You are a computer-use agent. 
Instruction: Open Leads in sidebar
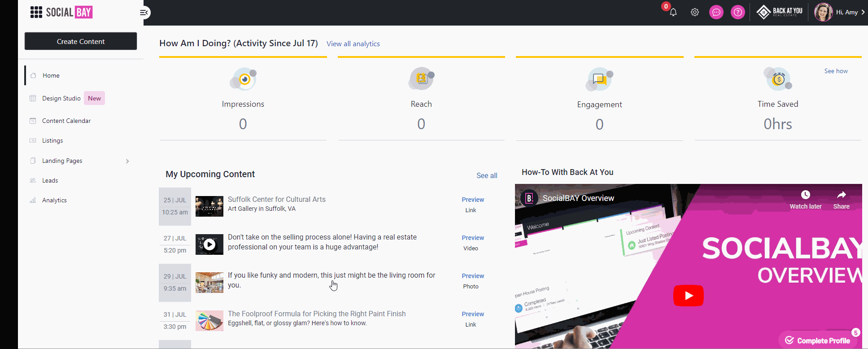50,180
